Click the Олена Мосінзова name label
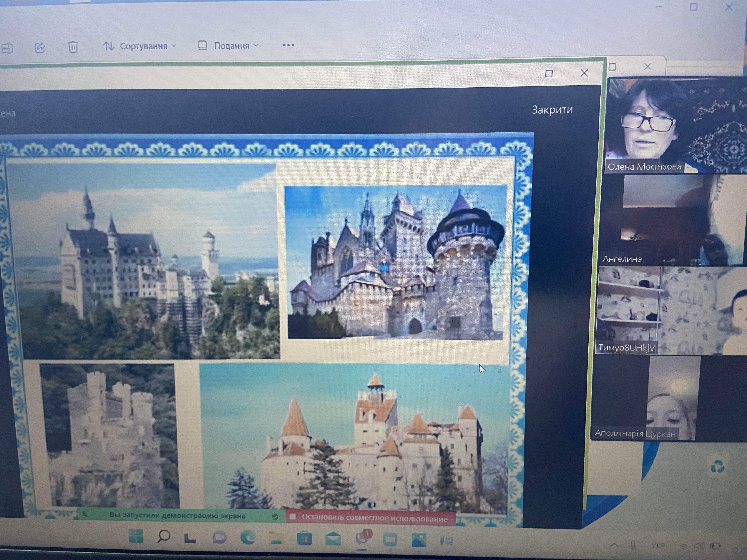Image resolution: width=747 pixels, height=560 pixels. (644, 167)
